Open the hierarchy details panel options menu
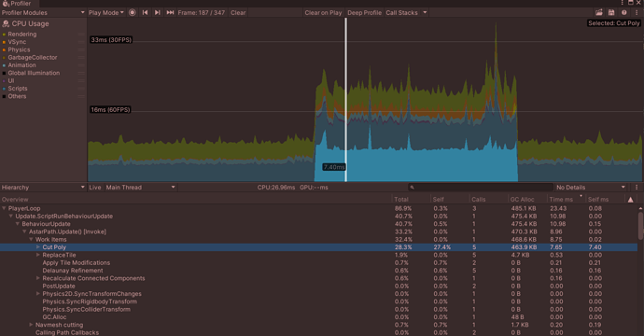 637,188
